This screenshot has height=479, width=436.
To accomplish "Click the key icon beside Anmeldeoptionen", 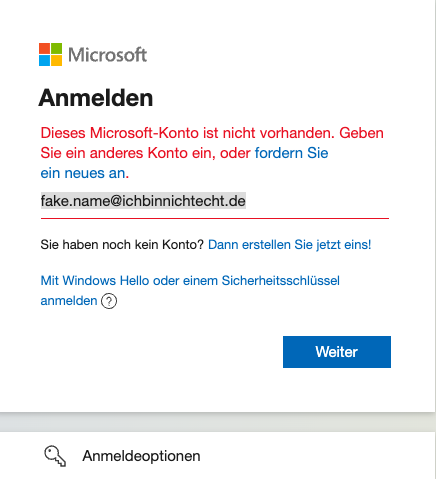I will pos(55,456).
